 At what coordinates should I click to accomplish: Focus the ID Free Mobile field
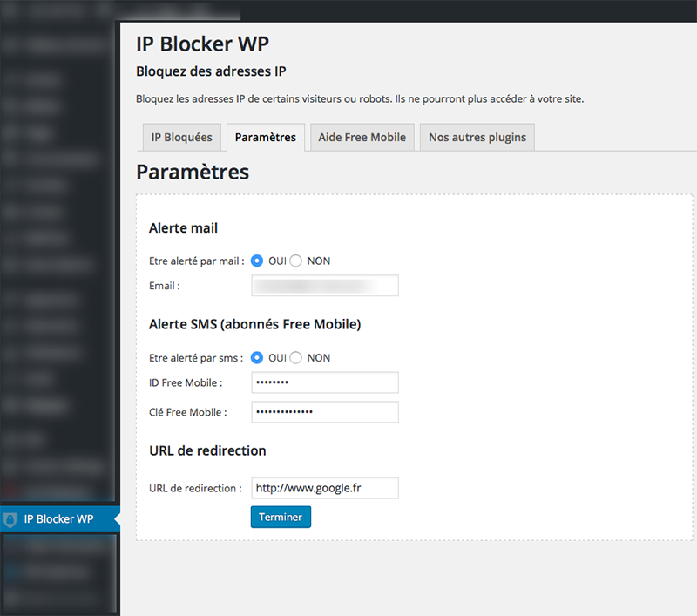click(325, 382)
